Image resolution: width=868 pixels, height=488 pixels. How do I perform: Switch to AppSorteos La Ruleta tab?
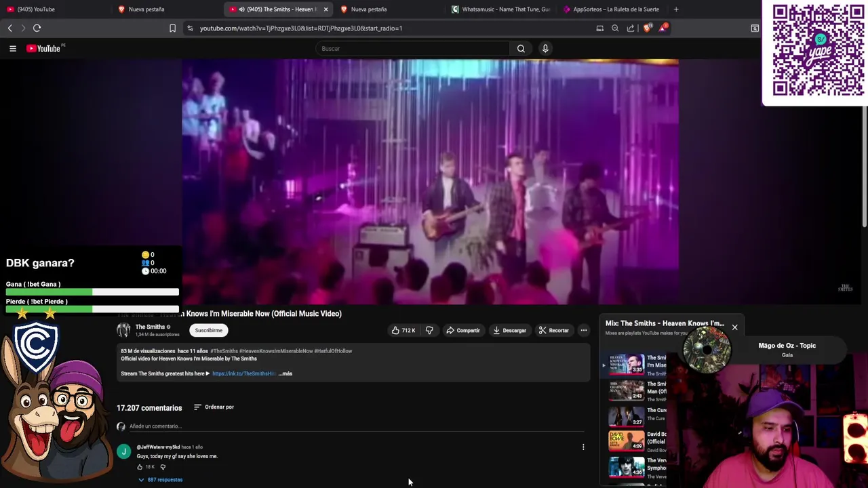pos(611,9)
